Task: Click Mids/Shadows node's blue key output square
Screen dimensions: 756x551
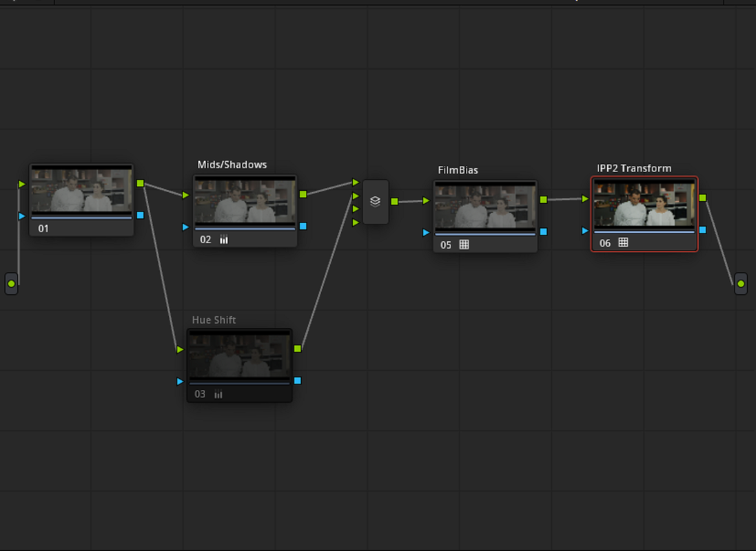Action: [303, 226]
